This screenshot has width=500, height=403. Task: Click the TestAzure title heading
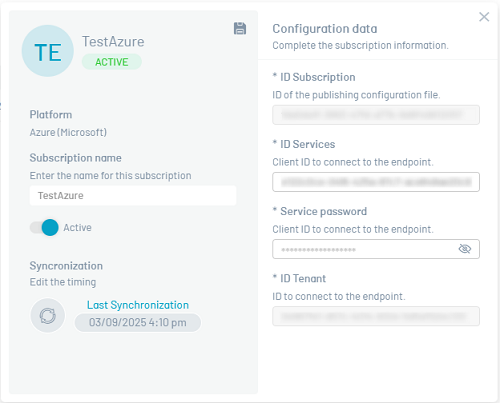click(x=113, y=42)
